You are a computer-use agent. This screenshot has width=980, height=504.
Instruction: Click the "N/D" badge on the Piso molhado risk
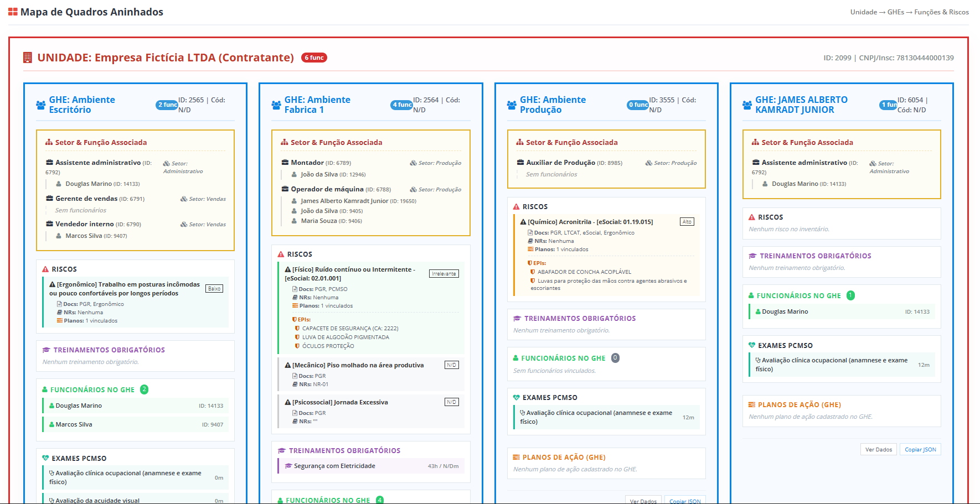click(x=452, y=365)
